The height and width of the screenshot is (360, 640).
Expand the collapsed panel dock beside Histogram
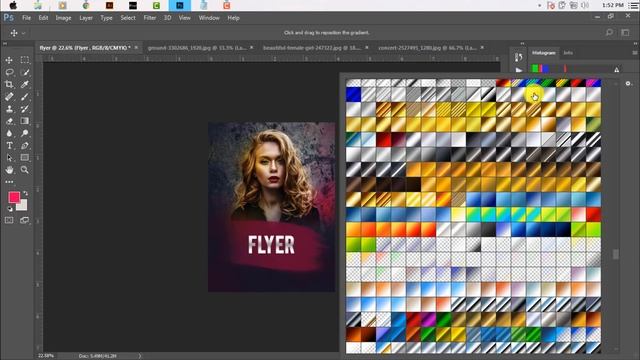pos(522,43)
